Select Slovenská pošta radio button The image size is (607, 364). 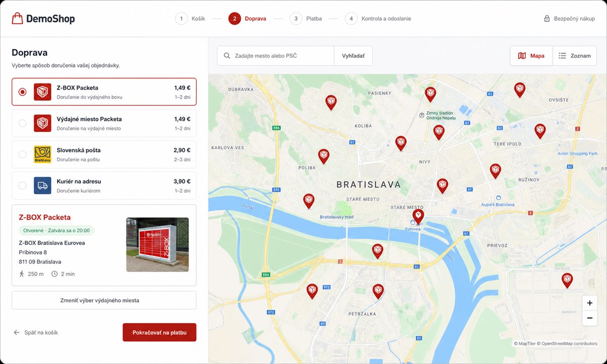pos(22,154)
